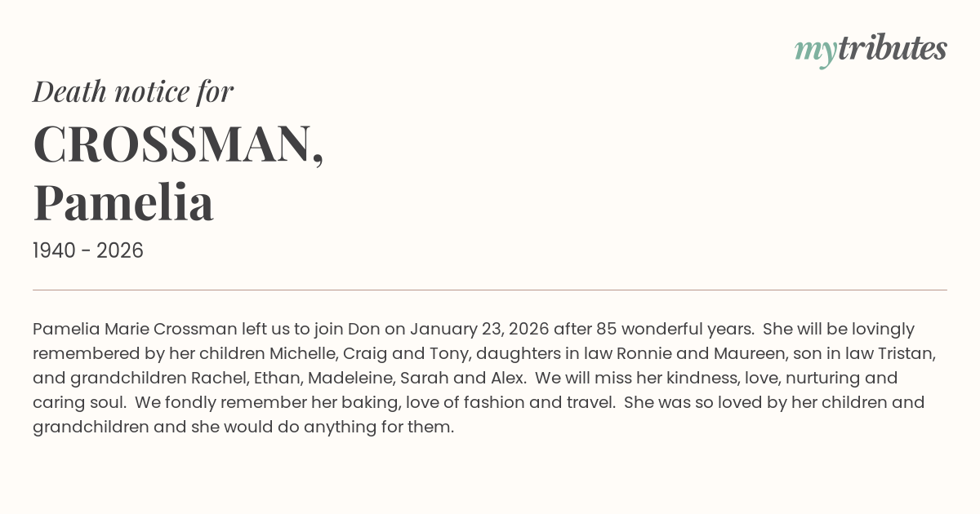This screenshot has height=514, width=980.
Task: Click the date January 23, 2026
Action: [479, 329]
